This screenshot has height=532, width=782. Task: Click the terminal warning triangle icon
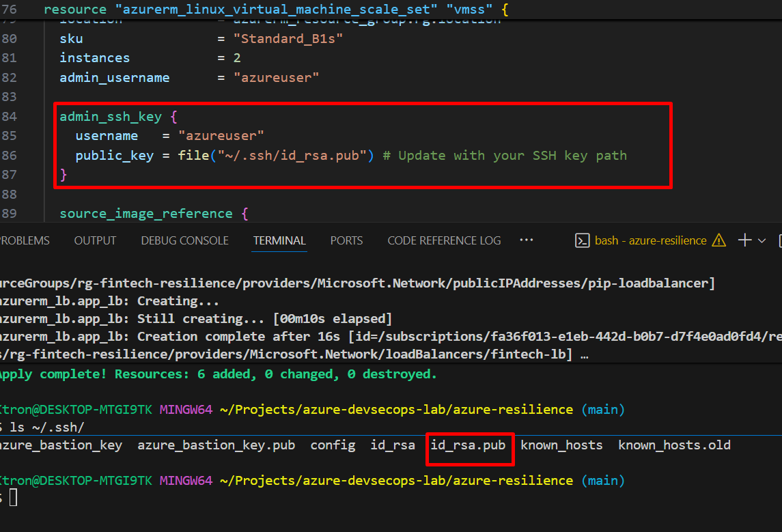pyautogui.click(x=718, y=240)
